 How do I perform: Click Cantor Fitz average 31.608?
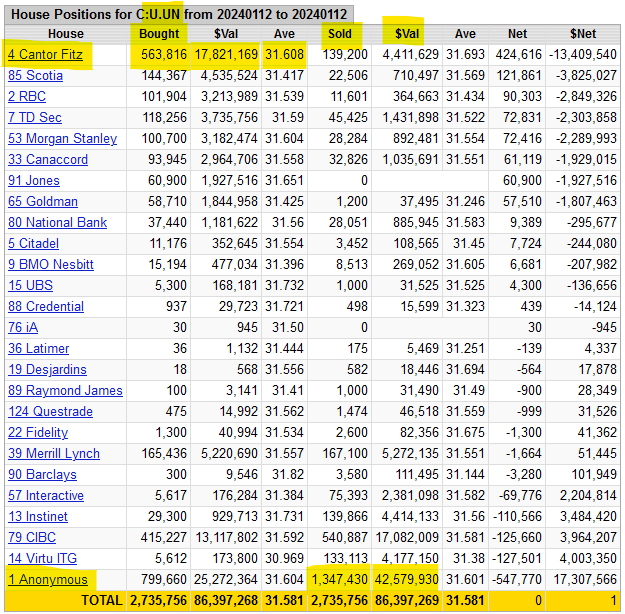284,55
